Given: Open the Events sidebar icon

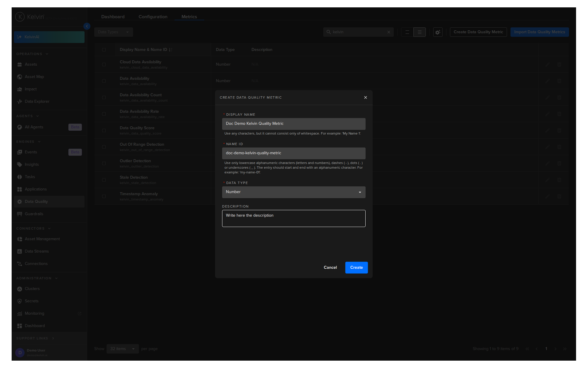Looking at the screenshot, I should (x=20, y=152).
